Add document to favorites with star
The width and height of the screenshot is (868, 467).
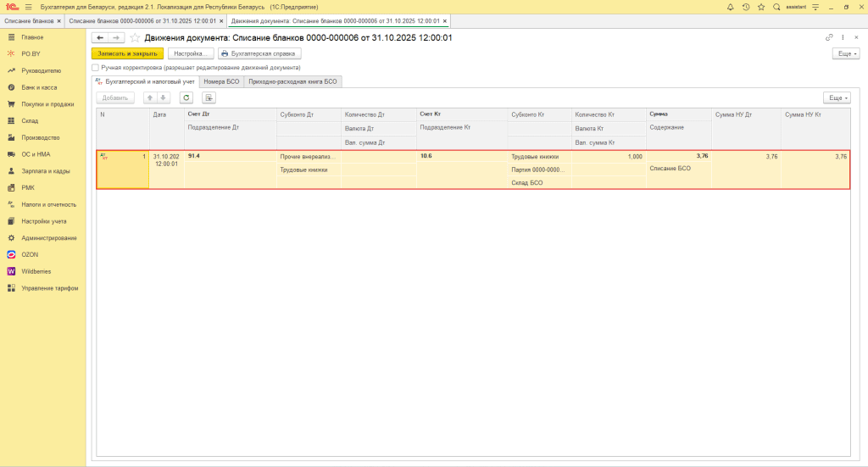[x=134, y=38]
